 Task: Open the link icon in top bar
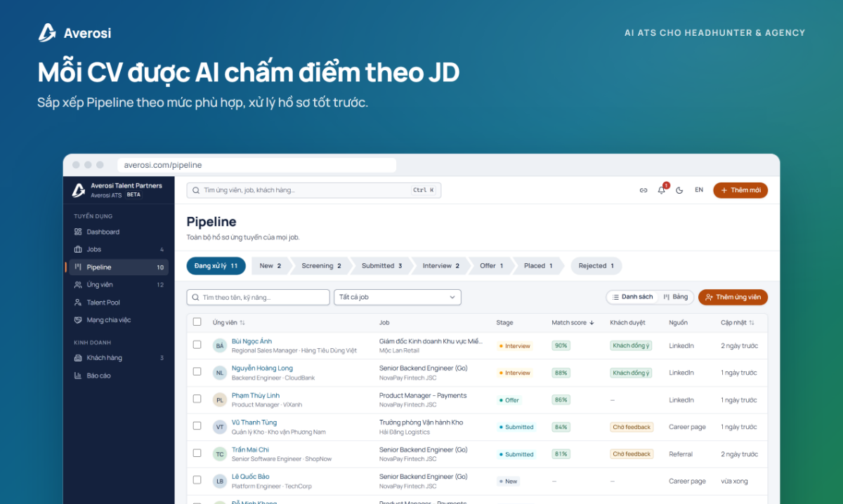[643, 190]
